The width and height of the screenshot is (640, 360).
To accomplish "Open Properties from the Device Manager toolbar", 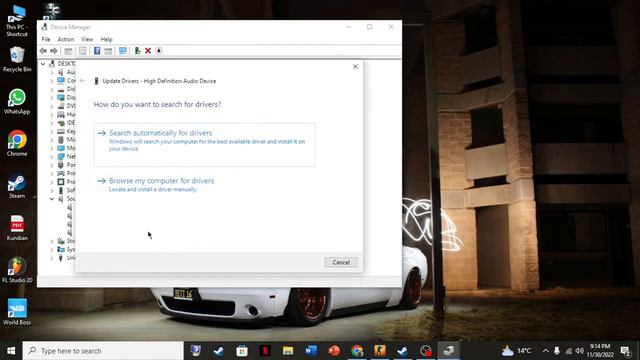I will 83,51.
